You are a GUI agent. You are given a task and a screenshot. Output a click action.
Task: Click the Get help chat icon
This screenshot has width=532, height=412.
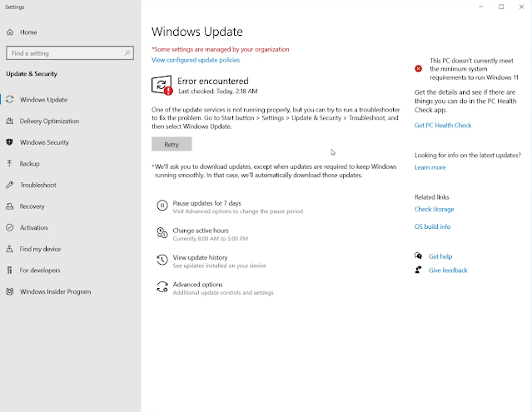[418, 256]
